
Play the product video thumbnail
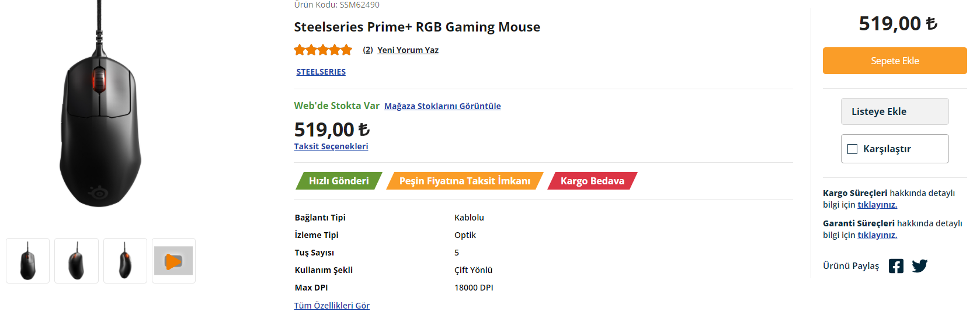173,261
